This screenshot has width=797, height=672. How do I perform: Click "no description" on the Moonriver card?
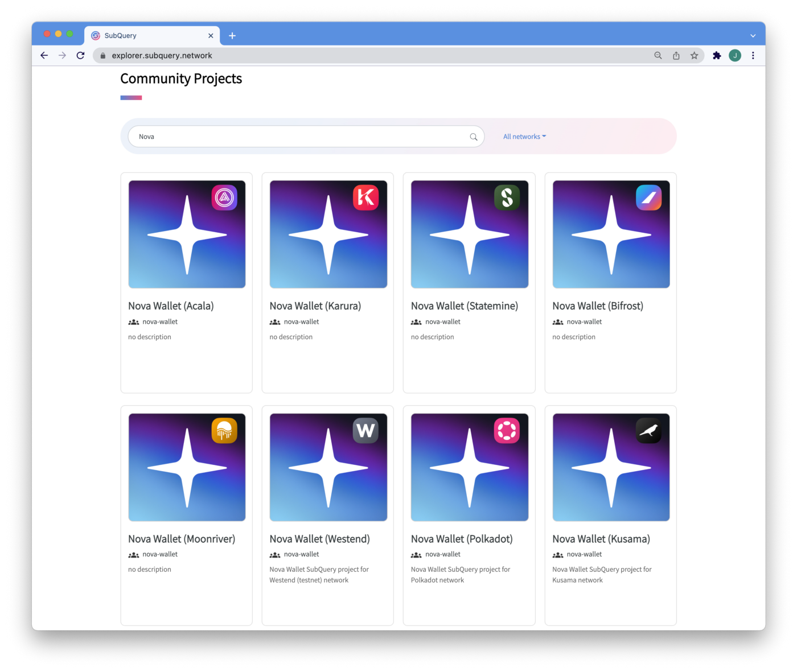coord(150,570)
